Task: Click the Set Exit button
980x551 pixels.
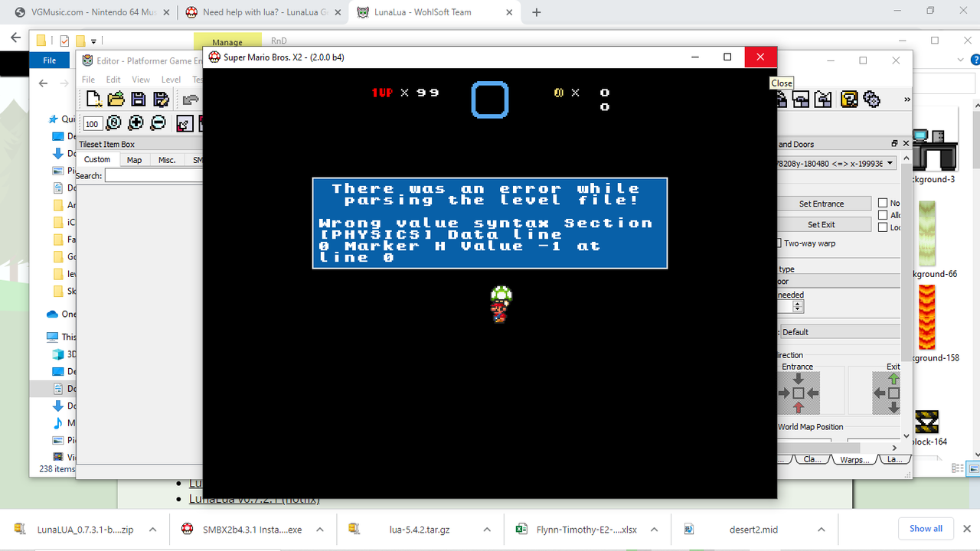Action: coord(823,224)
